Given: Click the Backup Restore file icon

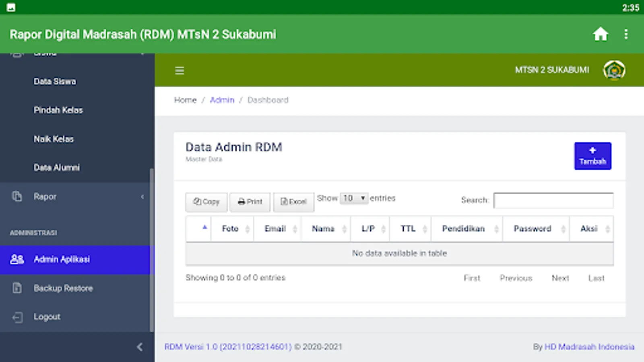Looking at the screenshot, I should pyautogui.click(x=17, y=288).
